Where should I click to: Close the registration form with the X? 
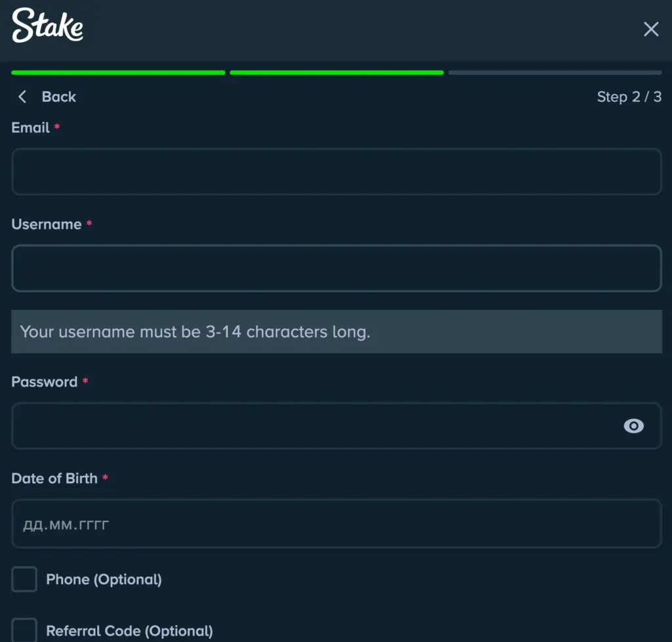pos(651,29)
